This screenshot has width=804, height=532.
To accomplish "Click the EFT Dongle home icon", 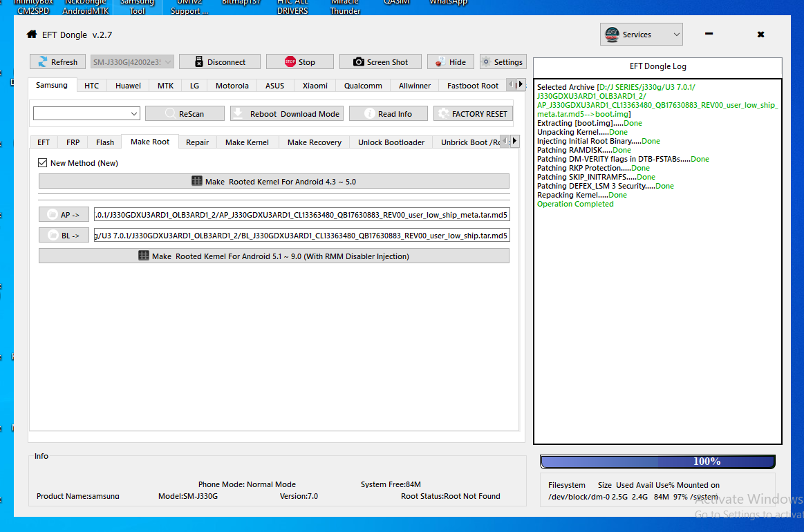I will pos(32,35).
